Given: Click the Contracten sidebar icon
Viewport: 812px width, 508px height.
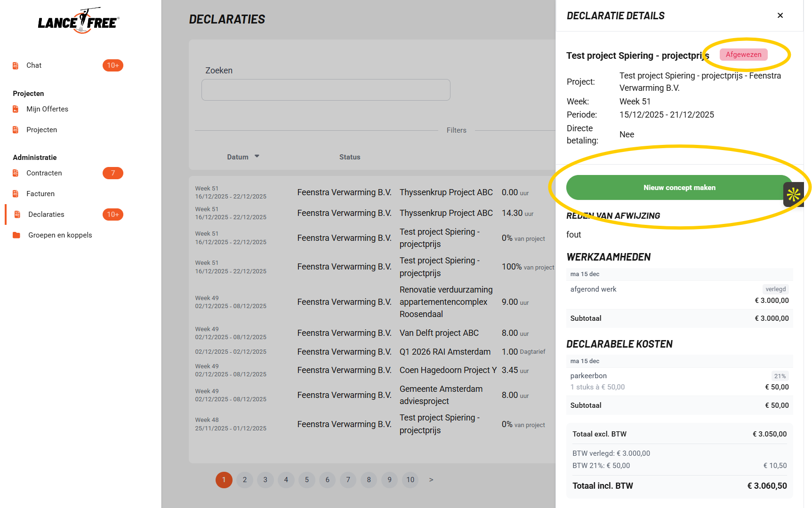Looking at the screenshot, I should (x=16, y=173).
